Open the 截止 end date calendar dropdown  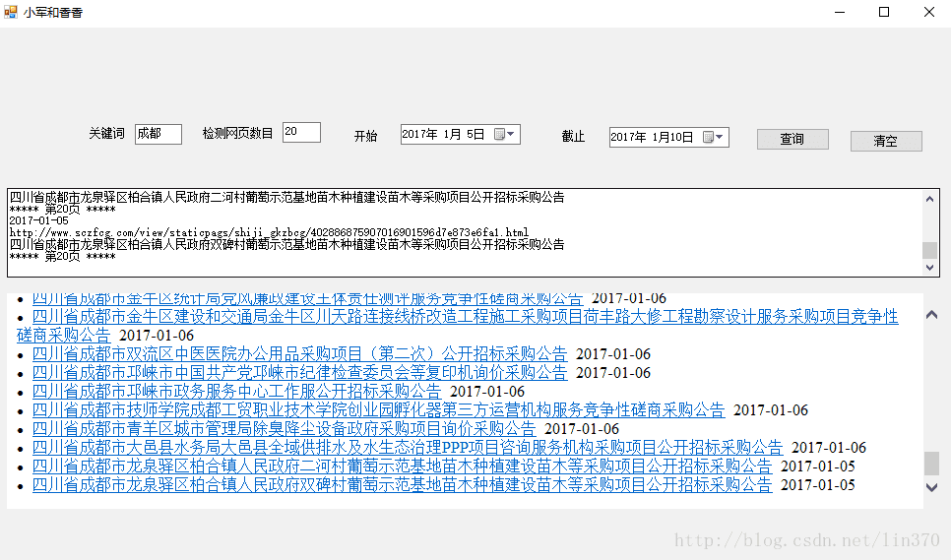click(x=713, y=137)
